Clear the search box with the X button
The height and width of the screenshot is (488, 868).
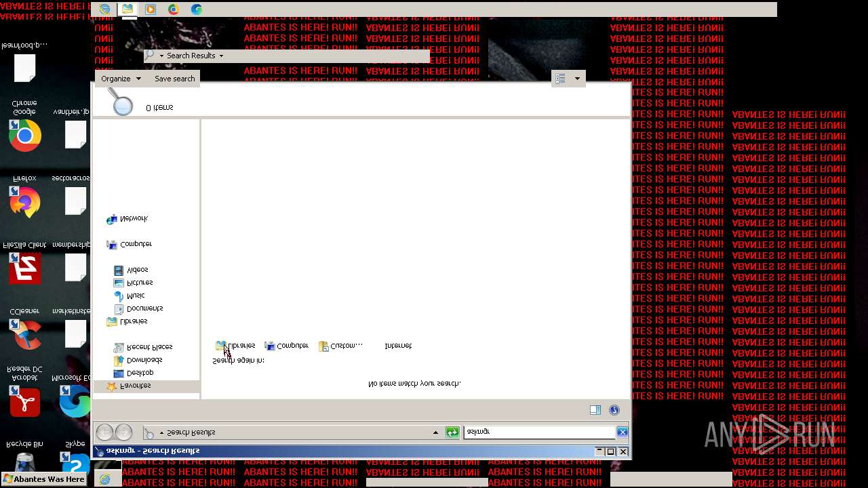click(622, 432)
